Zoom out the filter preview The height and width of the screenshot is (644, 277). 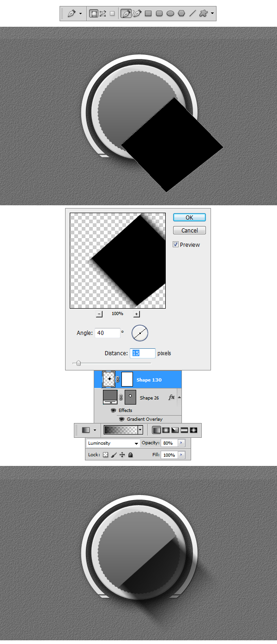(99, 314)
